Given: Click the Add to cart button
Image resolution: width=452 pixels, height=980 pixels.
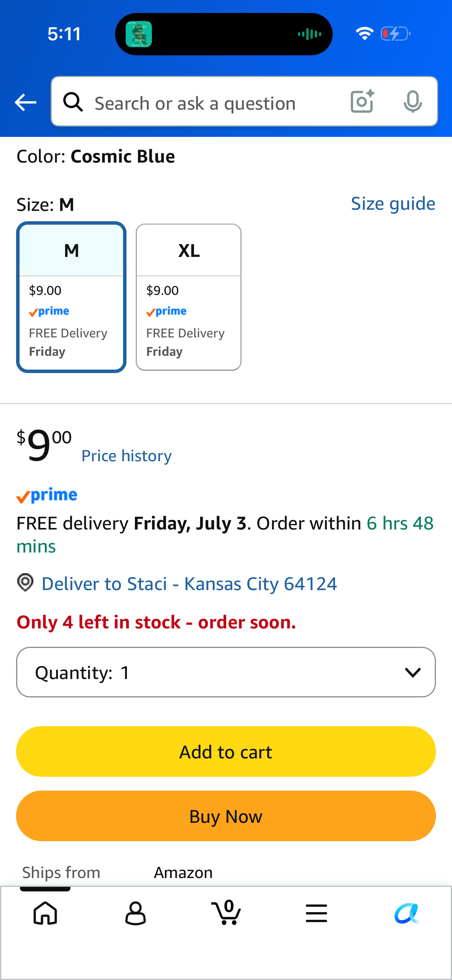Looking at the screenshot, I should 226,751.
